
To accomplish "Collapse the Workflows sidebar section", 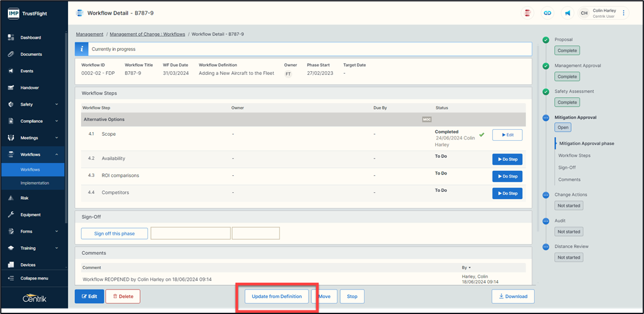I will pyautogui.click(x=56, y=155).
